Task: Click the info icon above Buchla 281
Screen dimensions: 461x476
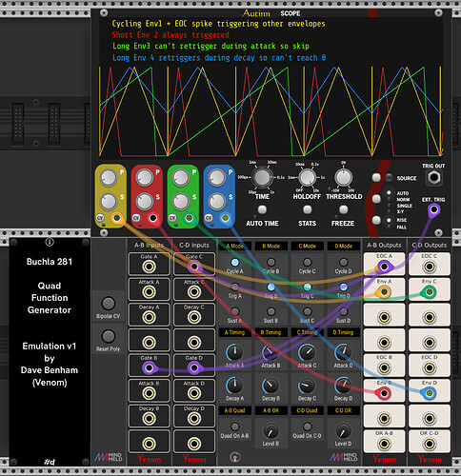Action: 50,242
